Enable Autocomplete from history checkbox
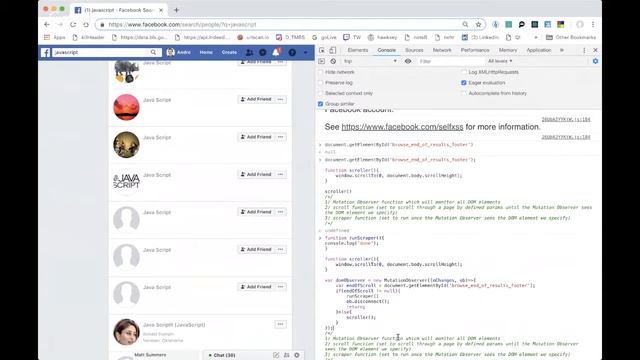This screenshot has height=360, width=640. 464,93
